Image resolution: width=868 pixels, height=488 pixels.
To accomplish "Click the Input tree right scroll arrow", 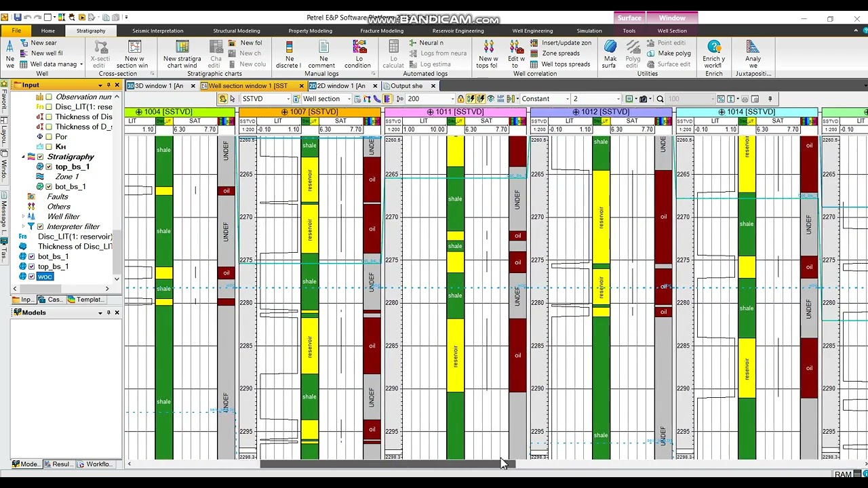I will (x=107, y=289).
